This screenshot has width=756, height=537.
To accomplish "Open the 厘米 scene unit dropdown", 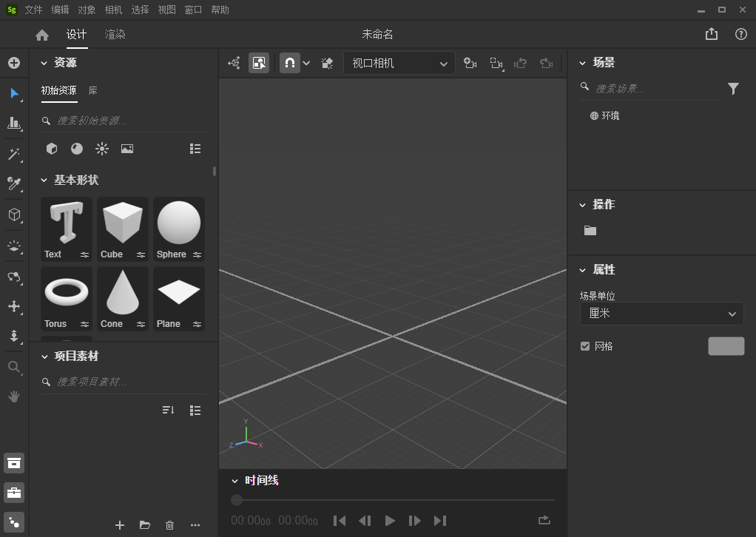I will point(661,314).
